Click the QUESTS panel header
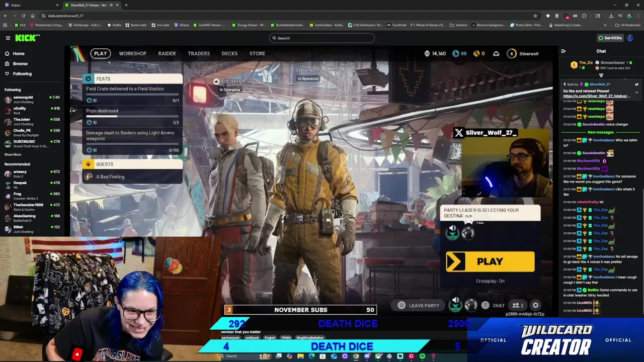 click(x=133, y=164)
